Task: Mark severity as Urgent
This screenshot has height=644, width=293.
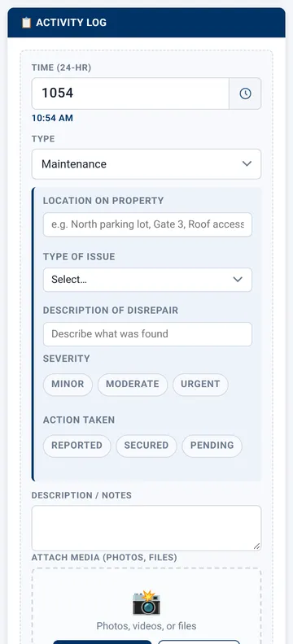Action: tap(200, 385)
